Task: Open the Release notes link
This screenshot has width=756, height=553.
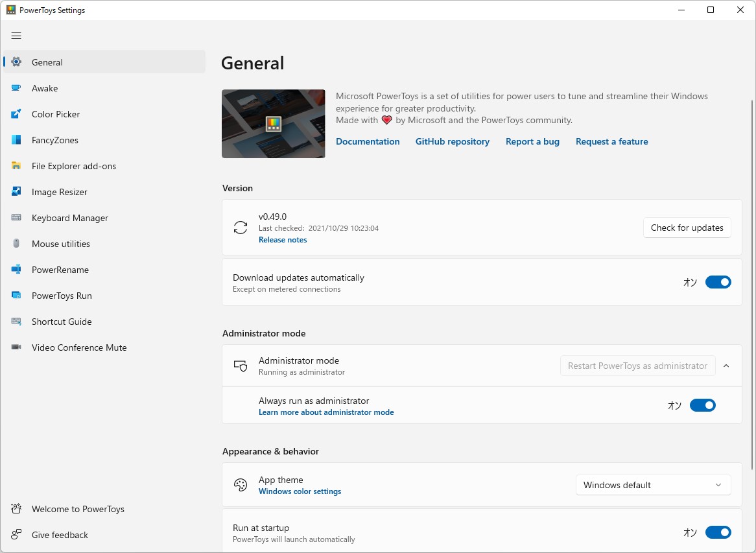Action: (x=282, y=239)
